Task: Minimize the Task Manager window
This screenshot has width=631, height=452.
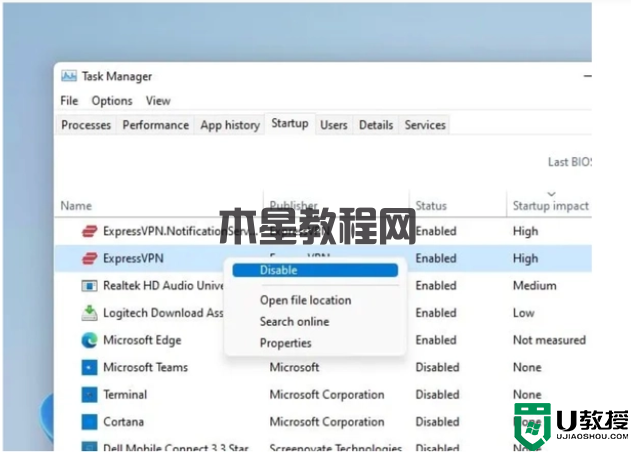Action: pyautogui.click(x=588, y=76)
